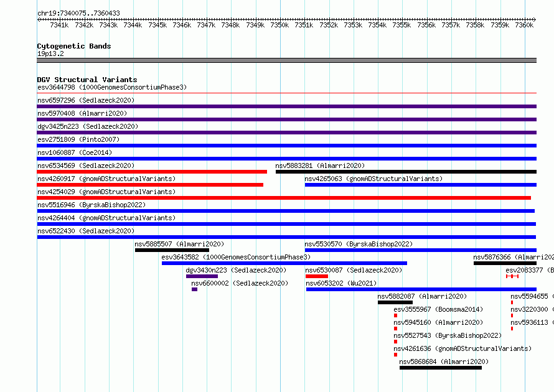Open nsv5868684 Almarri2020 variant
The width and height of the screenshot is (554, 392).
444,362
